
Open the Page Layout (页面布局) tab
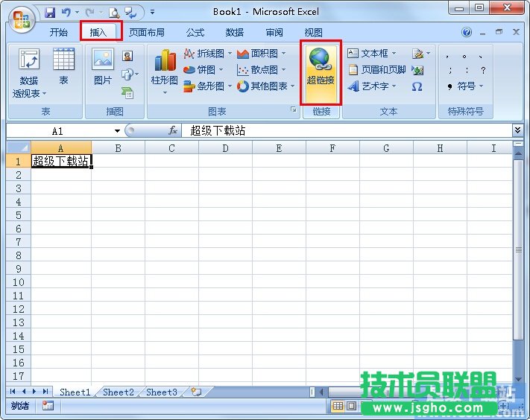(147, 33)
